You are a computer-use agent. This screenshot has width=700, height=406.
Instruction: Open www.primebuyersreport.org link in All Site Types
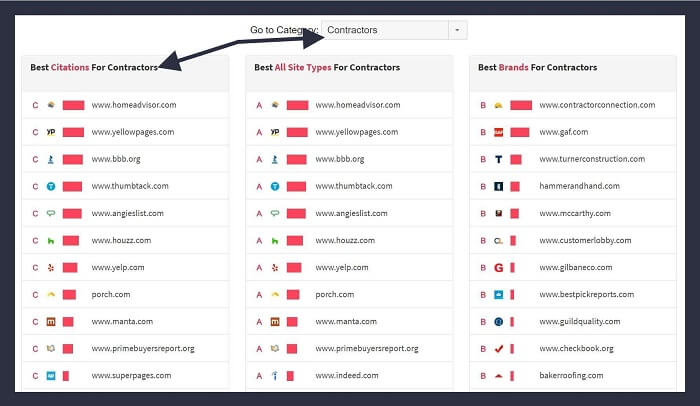367,348
